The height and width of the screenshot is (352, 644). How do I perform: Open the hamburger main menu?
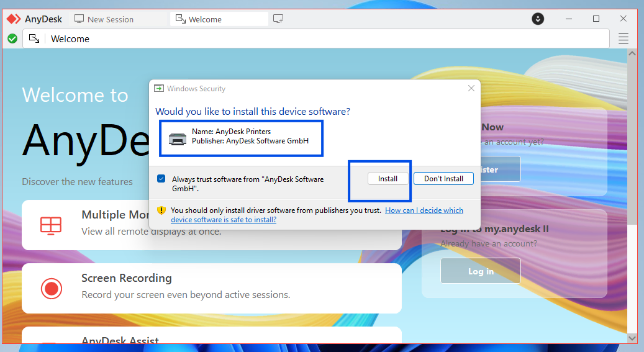624,38
